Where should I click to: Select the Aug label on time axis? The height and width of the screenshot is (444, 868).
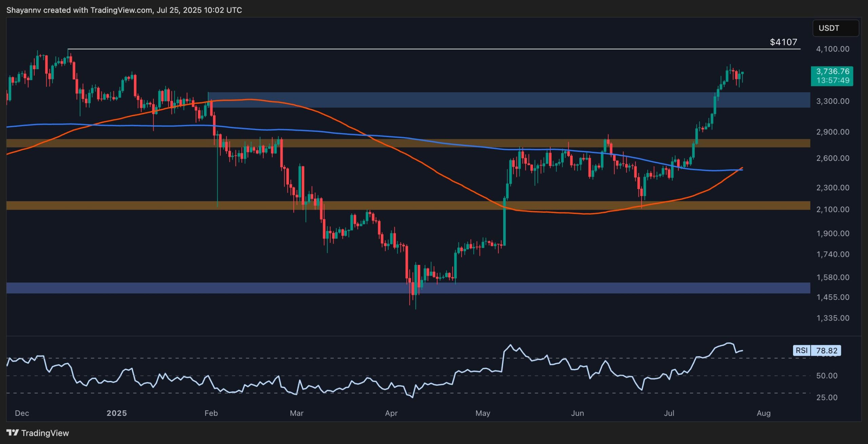[x=764, y=413]
